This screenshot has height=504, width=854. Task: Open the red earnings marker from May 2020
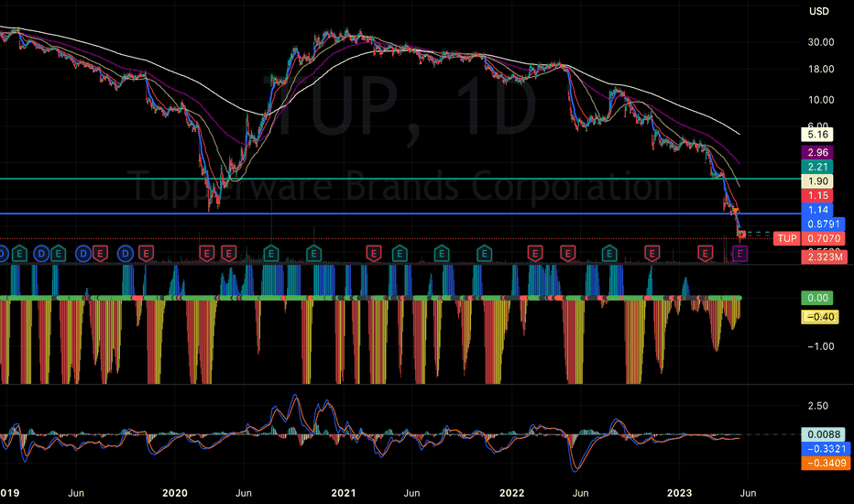pyautogui.click(x=229, y=253)
